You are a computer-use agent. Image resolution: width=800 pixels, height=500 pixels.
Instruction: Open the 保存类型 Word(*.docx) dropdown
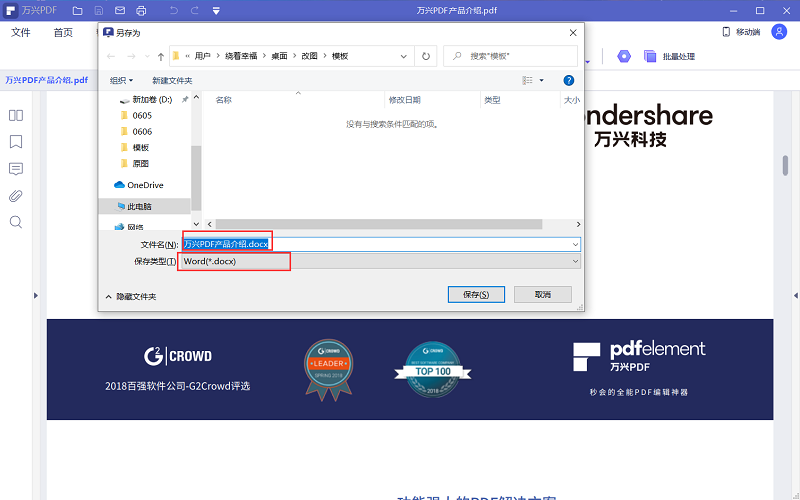[381, 261]
